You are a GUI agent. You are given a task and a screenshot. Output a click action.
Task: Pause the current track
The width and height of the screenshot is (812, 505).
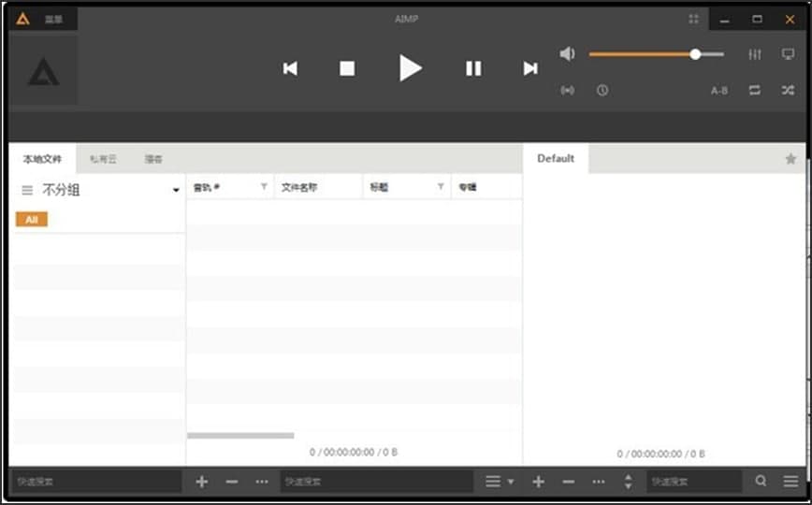[473, 68]
